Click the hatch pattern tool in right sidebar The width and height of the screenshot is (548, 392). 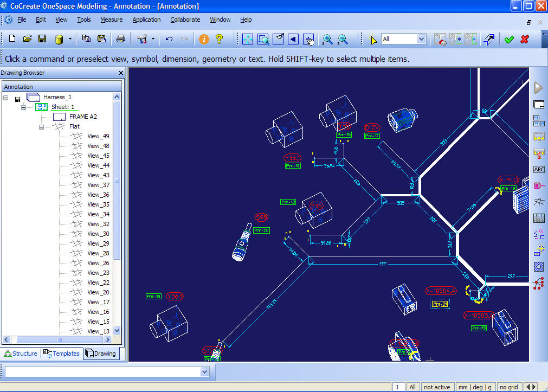pyautogui.click(x=539, y=266)
